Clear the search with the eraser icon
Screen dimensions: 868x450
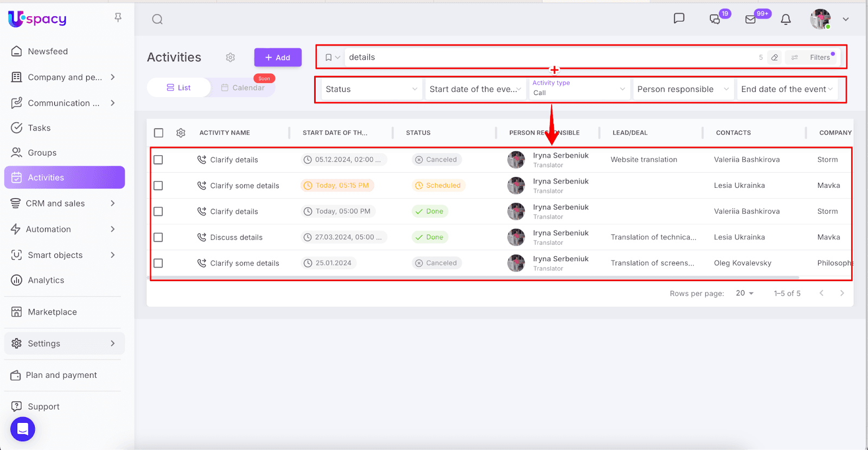click(x=775, y=58)
